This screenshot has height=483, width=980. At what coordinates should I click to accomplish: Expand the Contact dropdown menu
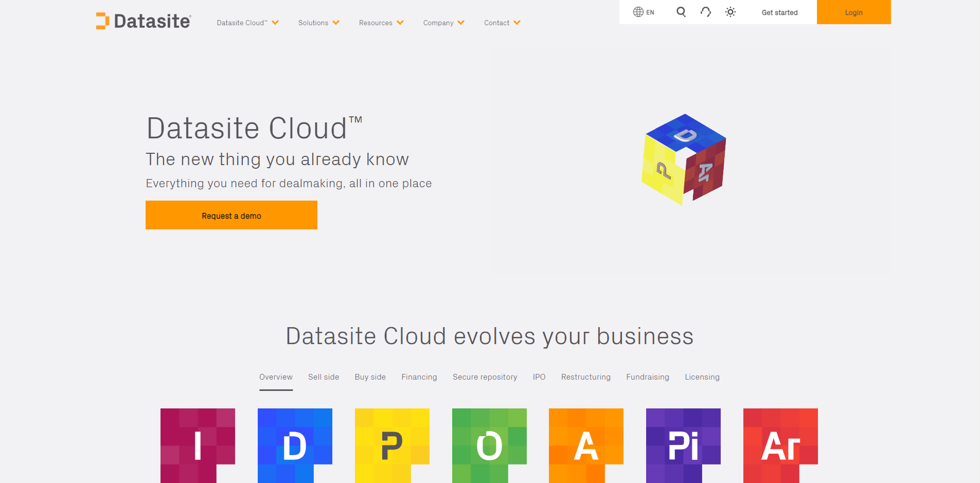coord(502,23)
